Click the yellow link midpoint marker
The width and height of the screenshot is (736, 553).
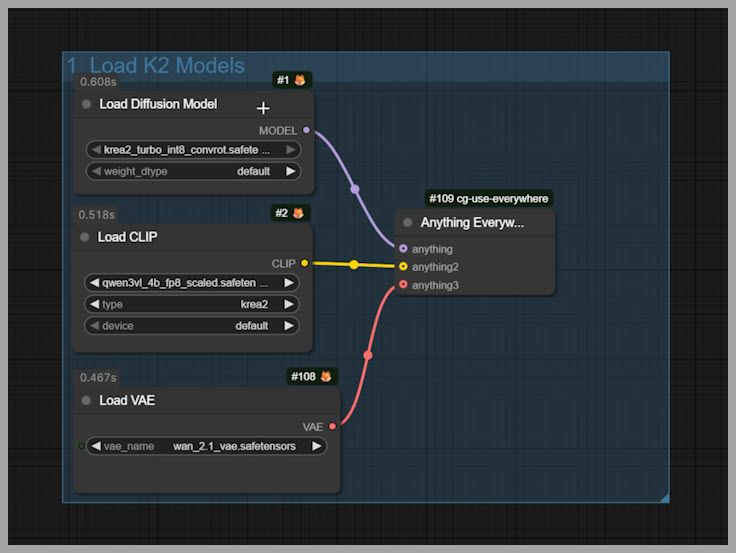tap(354, 265)
